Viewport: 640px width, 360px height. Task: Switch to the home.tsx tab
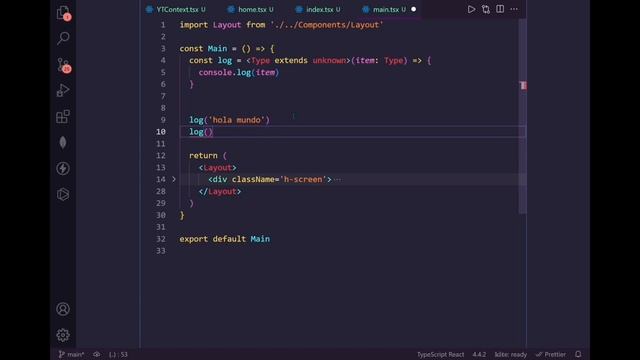pyautogui.click(x=251, y=9)
